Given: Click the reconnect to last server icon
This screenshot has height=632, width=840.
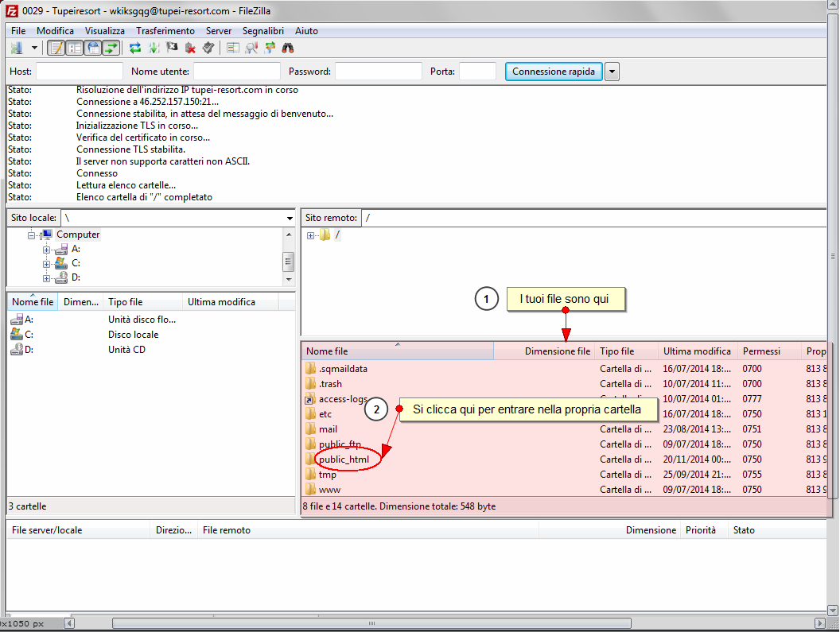Looking at the screenshot, I should [208, 48].
